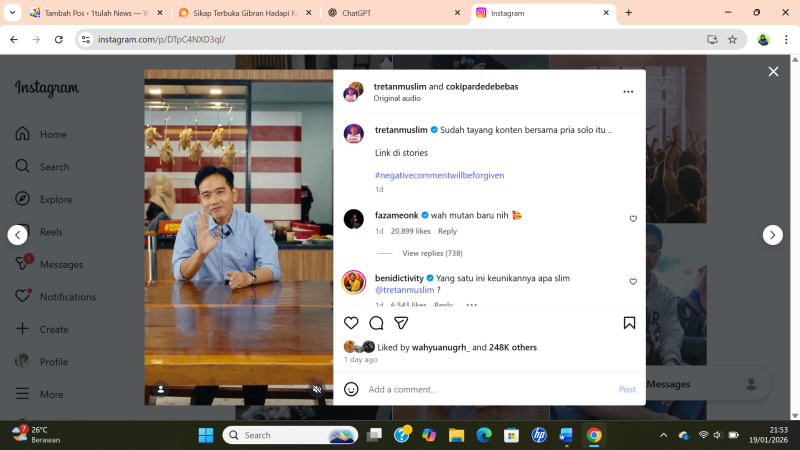Unmute the video audio
The image size is (800, 450).
point(317,389)
